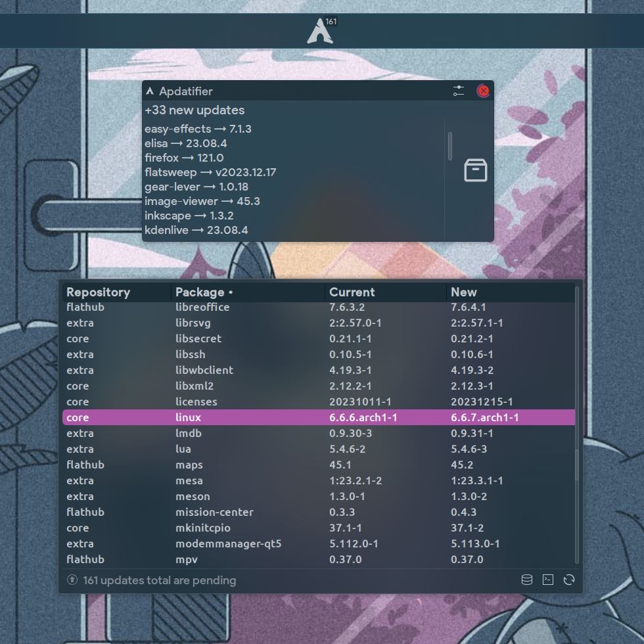Image resolution: width=644 pixels, height=644 pixels.
Task: Click the Apdatifier title logo icon
Action: point(150,91)
